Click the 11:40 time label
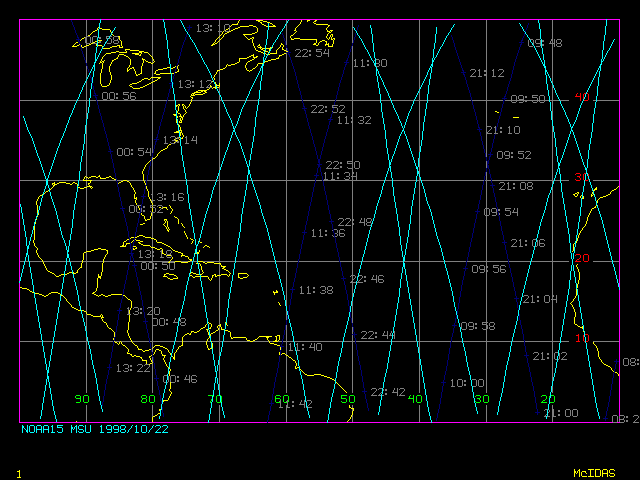The image size is (640, 480). [305, 347]
